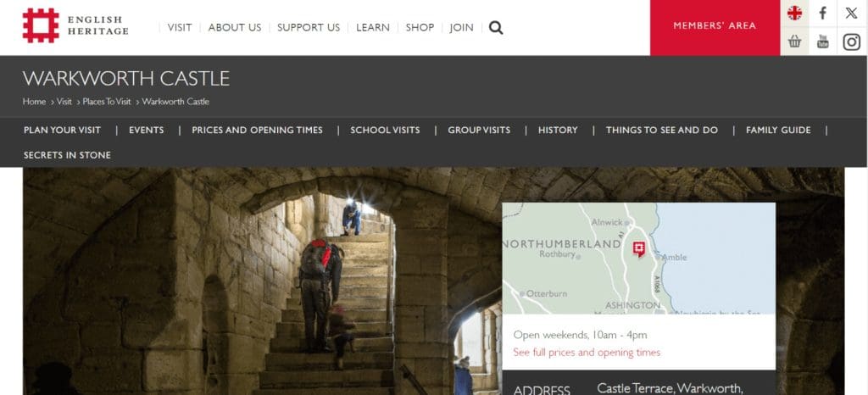Open the YouTube icon

pyautogui.click(x=822, y=42)
